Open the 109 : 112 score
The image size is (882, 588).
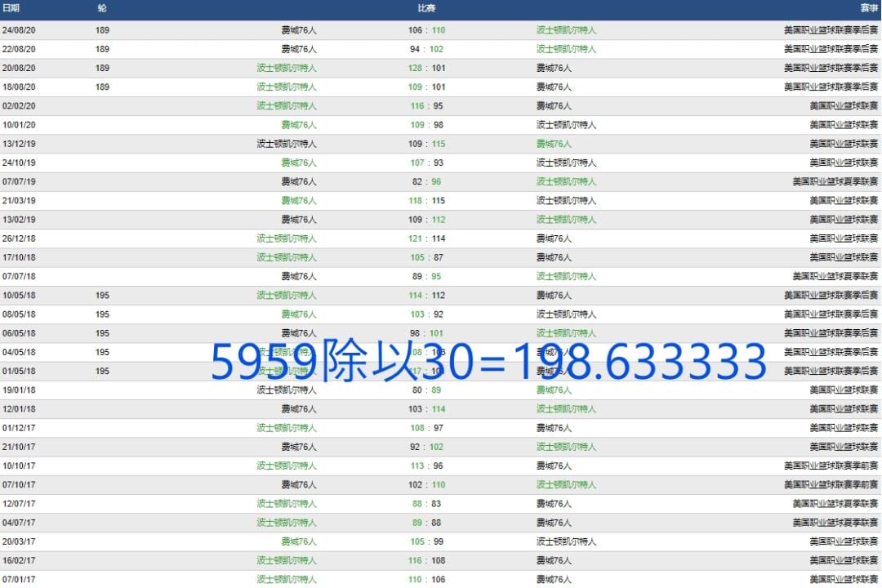click(x=426, y=220)
